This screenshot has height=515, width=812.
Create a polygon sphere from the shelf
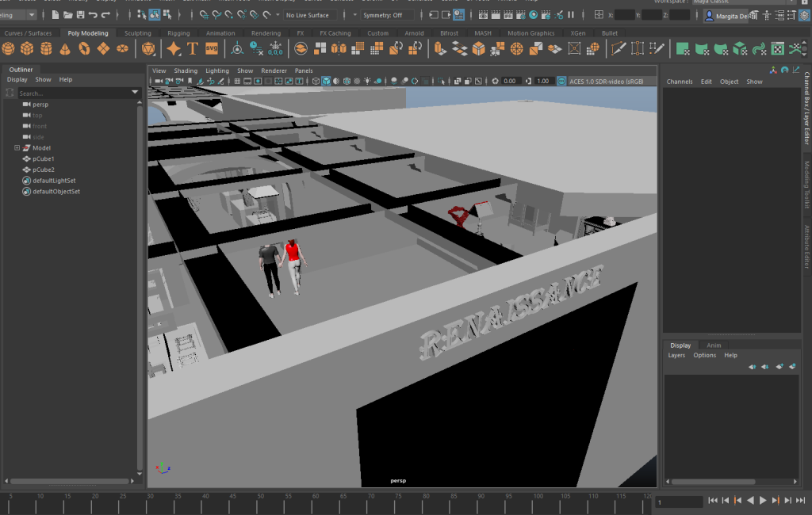8,48
